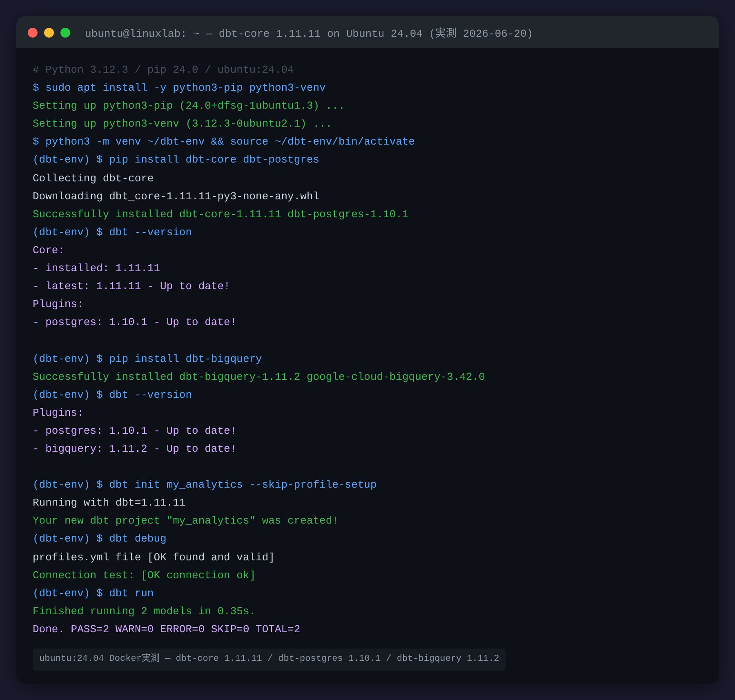The width and height of the screenshot is (735, 700).
Task: Close the terminal with the red button
Action: tap(33, 33)
